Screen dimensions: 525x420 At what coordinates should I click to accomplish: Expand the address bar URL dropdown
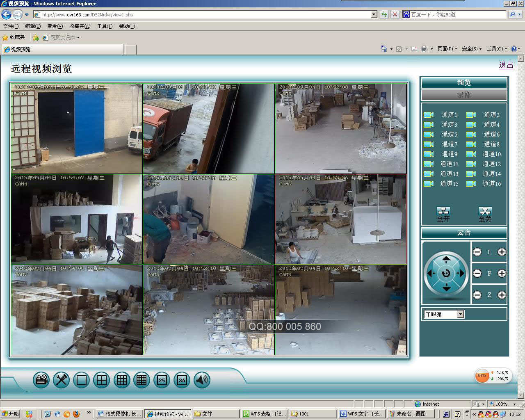pos(374,14)
